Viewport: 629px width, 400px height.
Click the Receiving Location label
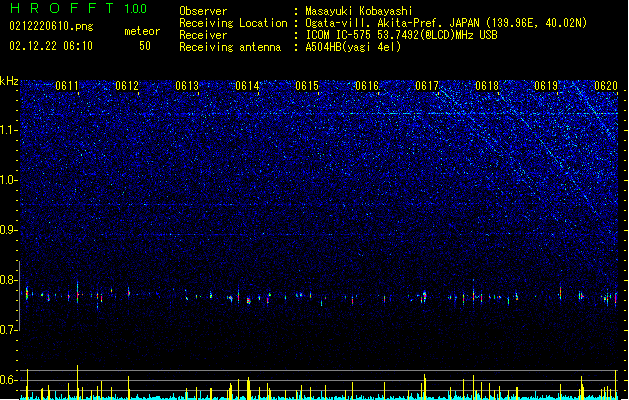pyautogui.click(x=233, y=23)
